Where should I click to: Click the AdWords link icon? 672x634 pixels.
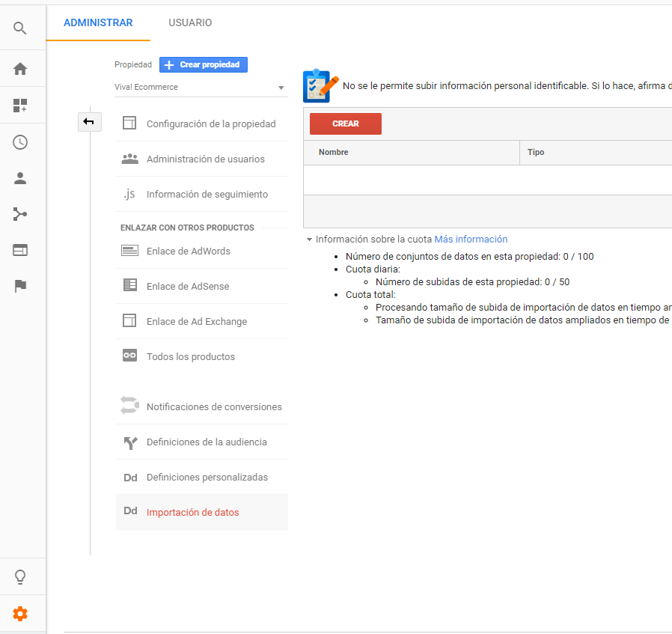pos(130,250)
